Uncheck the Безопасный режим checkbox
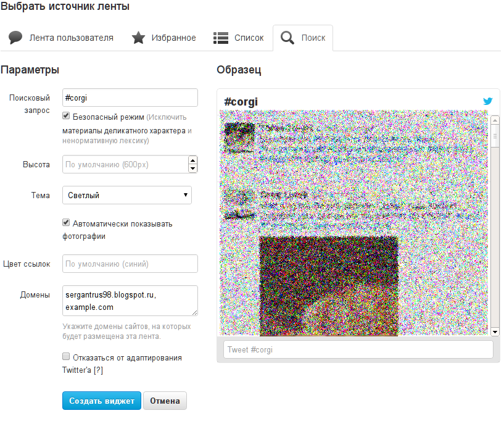Screen dimensions: 504x421 pos(66,116)
